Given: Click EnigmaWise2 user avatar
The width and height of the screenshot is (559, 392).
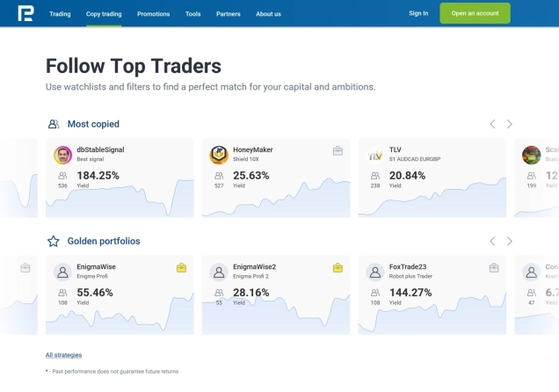Looking at the screenshot, I should pyautogui.click(x=219, y=272).
